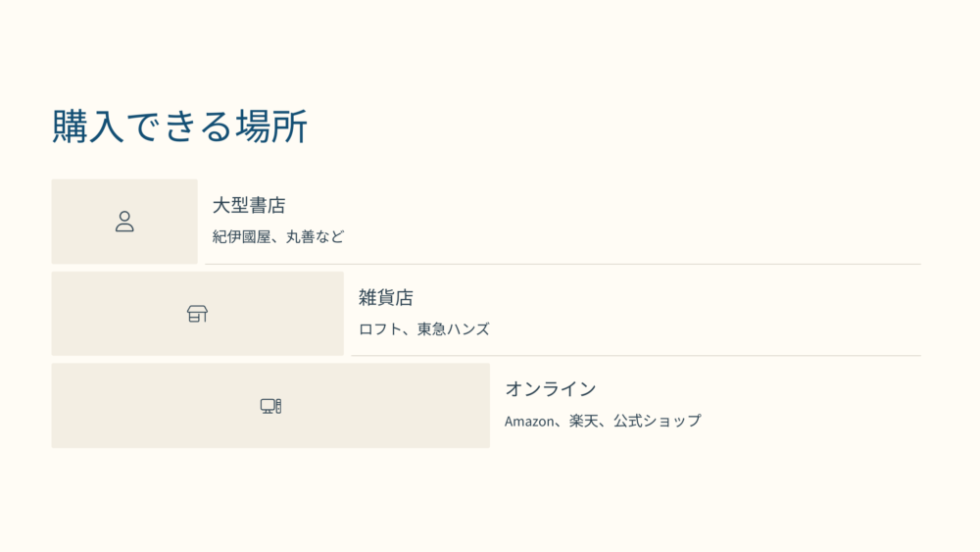
Task: Click the word 楽天 in the list
Action: click(584, 422)
